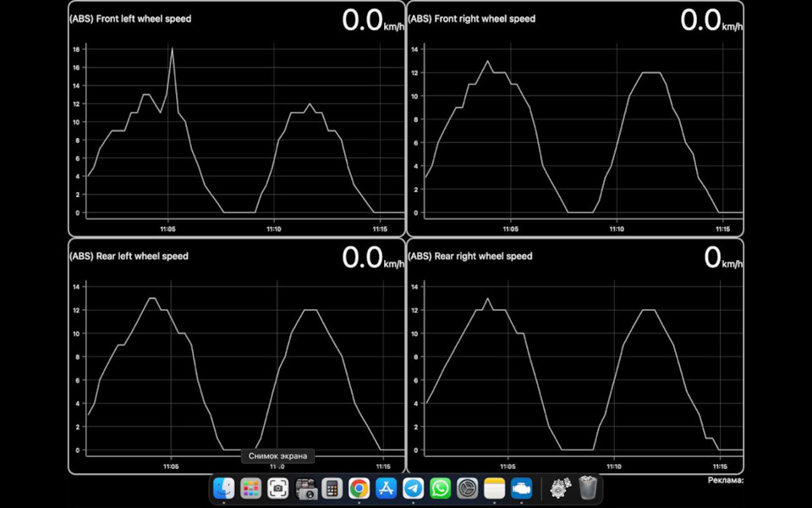Image resolution: width=812 pixels, height=508 pixels.
Task: Open Finder from the dock
Action: [x=223, y=489]
